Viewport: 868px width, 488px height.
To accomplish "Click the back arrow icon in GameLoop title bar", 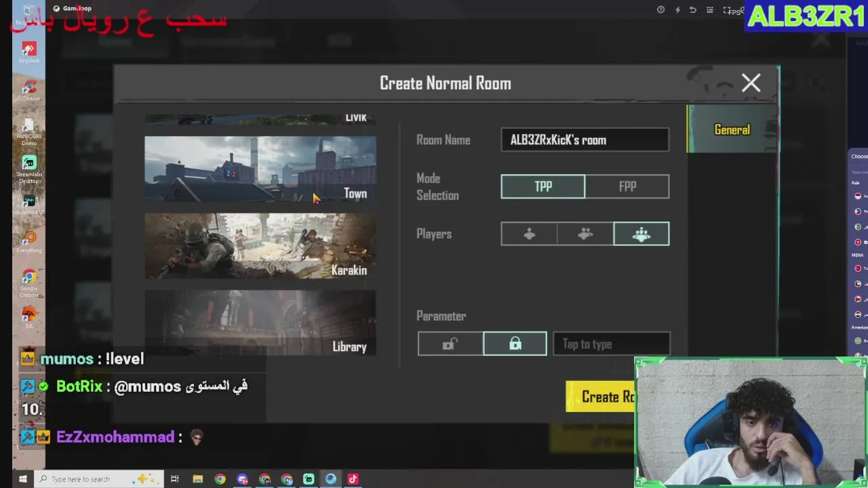I will click(693, 9).
